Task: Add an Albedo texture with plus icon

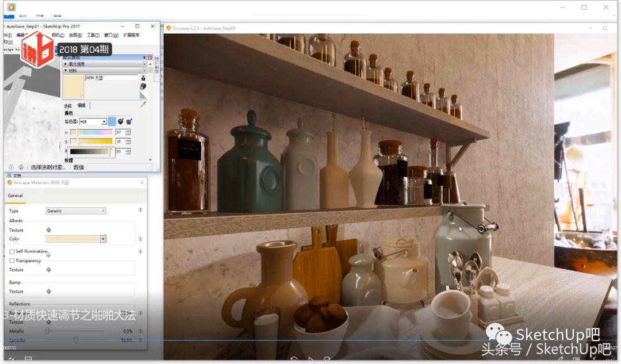Action: [49, 230]
